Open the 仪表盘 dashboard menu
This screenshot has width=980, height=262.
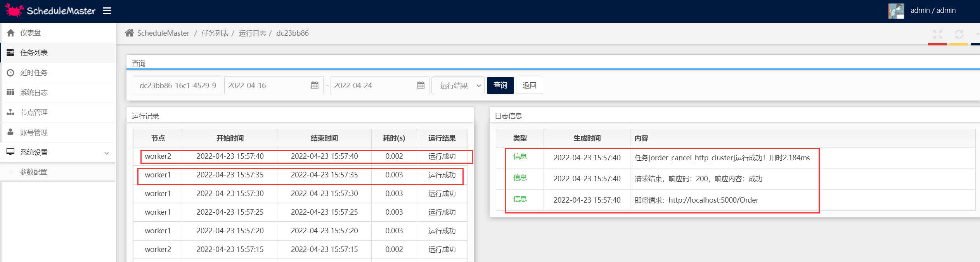pos(58,33)
